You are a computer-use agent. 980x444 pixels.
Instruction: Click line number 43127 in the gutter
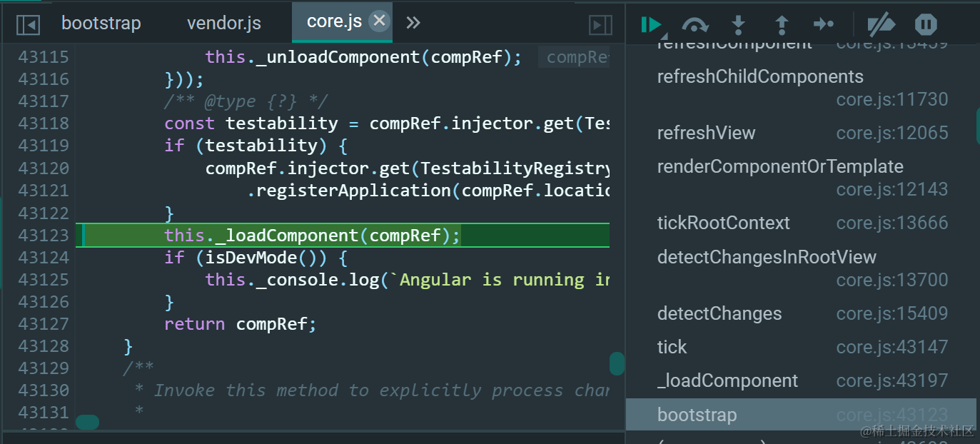tap(44, 324)
